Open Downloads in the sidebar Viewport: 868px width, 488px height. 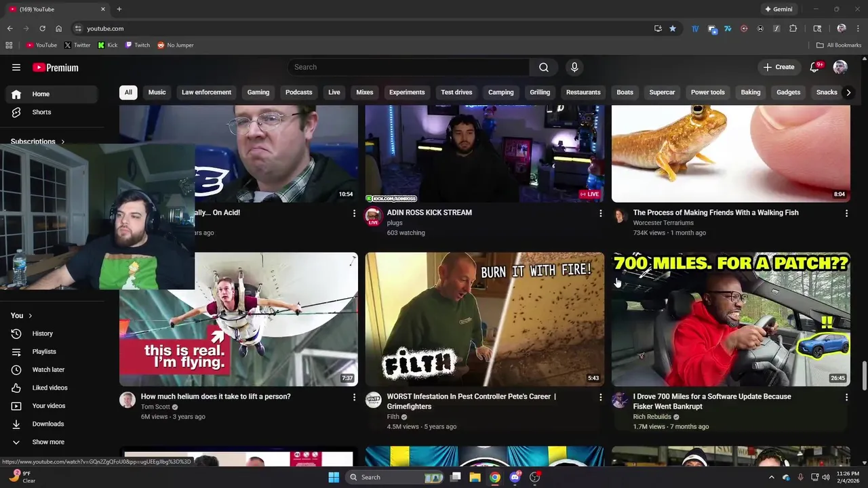(52, 424)
